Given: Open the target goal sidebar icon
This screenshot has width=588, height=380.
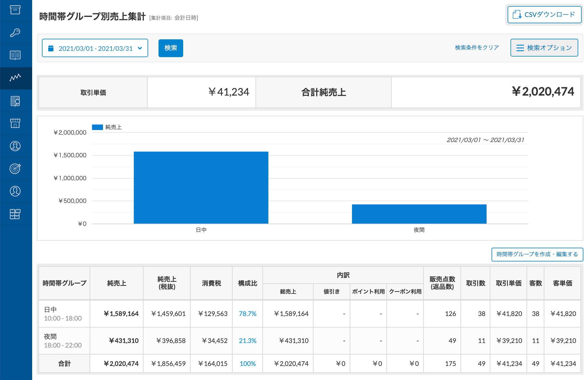Looking at the screenshot, I should [15, 168].
